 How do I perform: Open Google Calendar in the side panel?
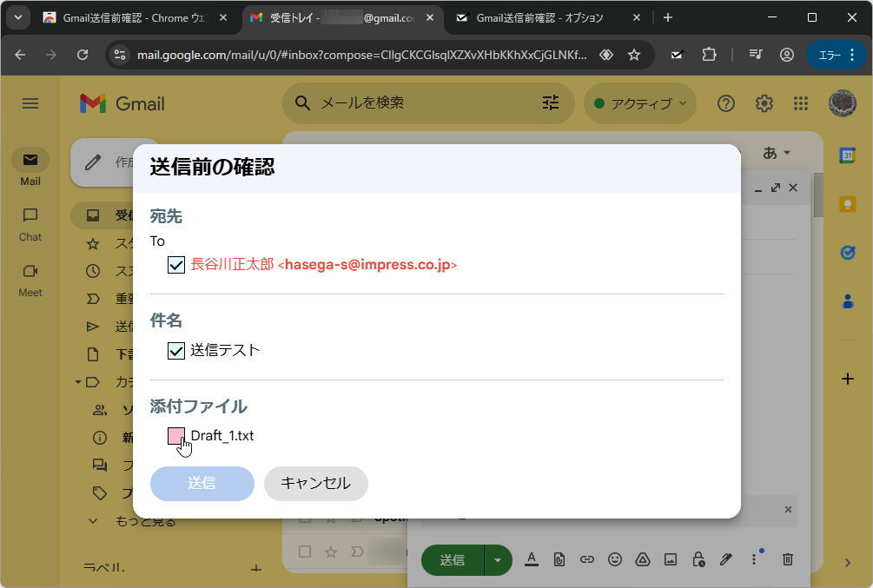tap(848, 153)
